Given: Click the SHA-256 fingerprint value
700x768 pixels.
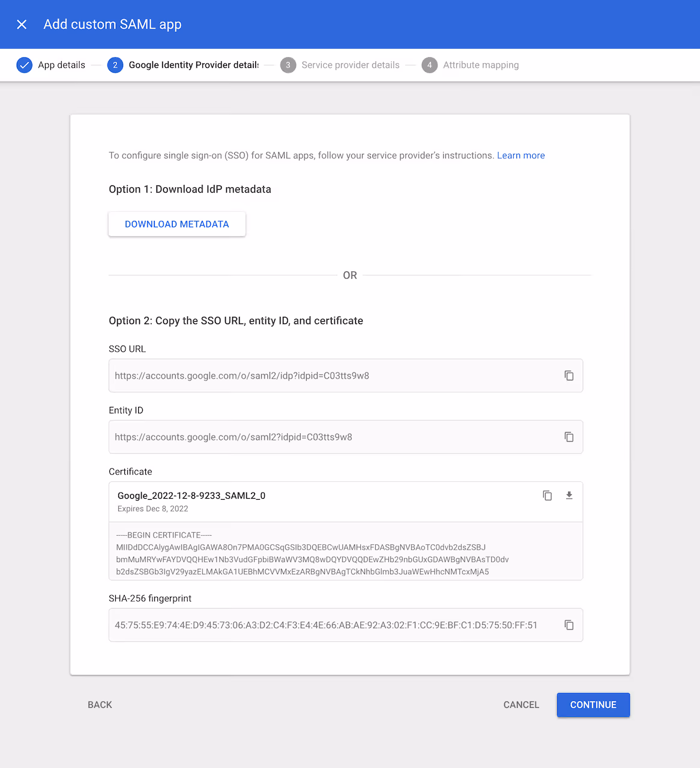Looking at the screenshot, I should tap(326, 625).
